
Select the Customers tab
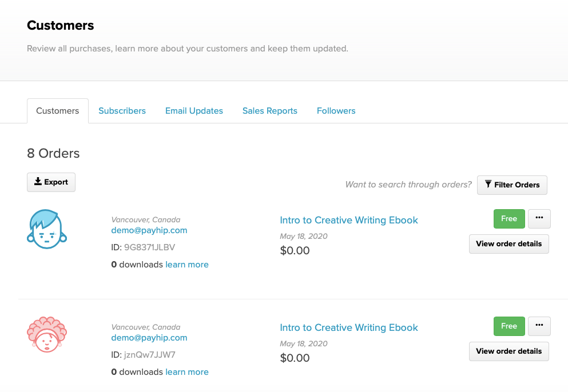pyautogui.click(x=58, y=111)
